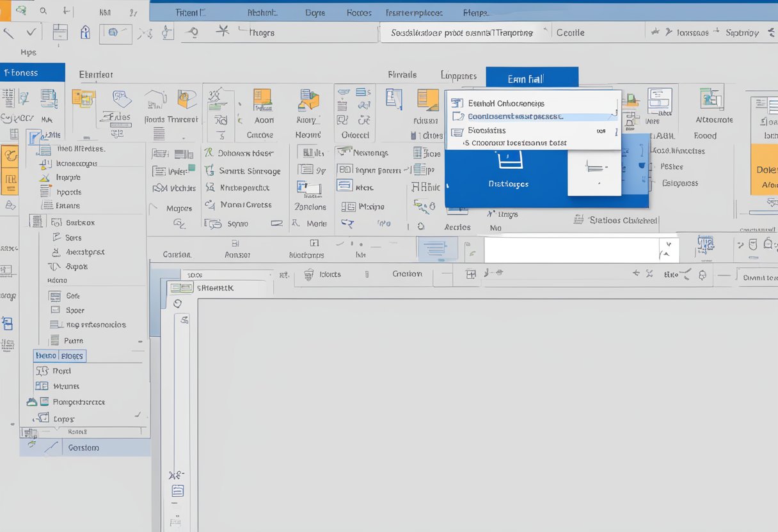The image size is (778, 532).
Task: Switch on the Eloges toggle
Action: [72, 355]
